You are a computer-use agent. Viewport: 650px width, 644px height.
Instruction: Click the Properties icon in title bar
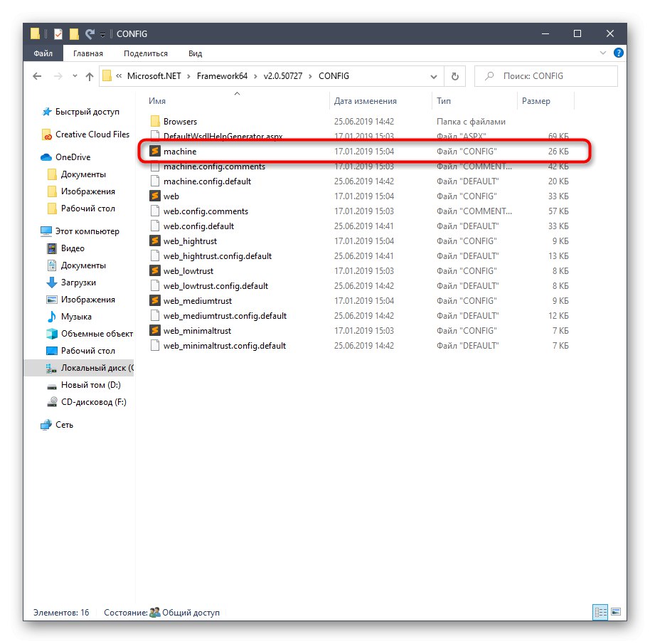click(x=58, y=33)
